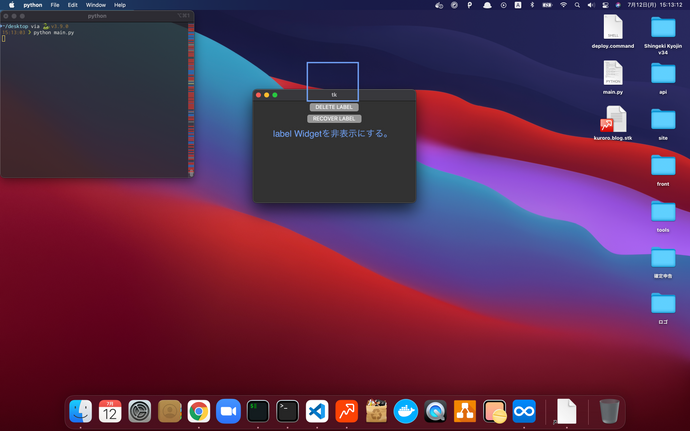Open Visual Studio Code from the dock

pyautogui.click(x=317, y=410)
